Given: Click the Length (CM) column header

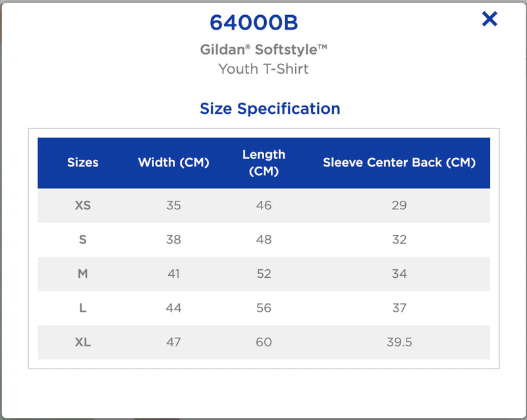Looking at the screenshot, I should pyautogui.click(x=264, y=163).
